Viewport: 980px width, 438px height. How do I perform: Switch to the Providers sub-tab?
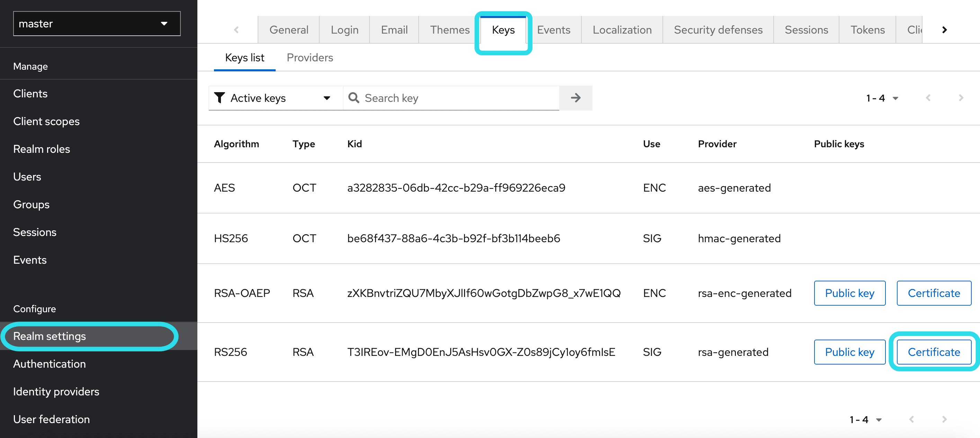[x=309, y=58]
